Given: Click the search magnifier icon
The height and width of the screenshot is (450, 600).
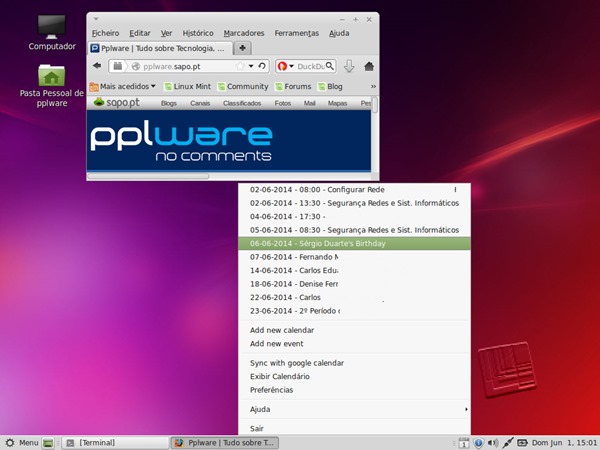Looking at the screenshot, I should tap(330, 66).
